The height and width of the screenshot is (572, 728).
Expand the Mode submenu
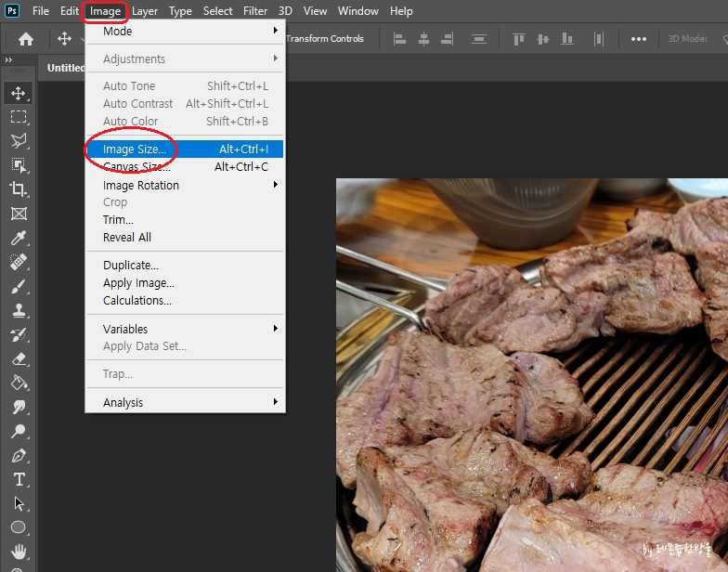pyautogui.click(x=186, y=32)
